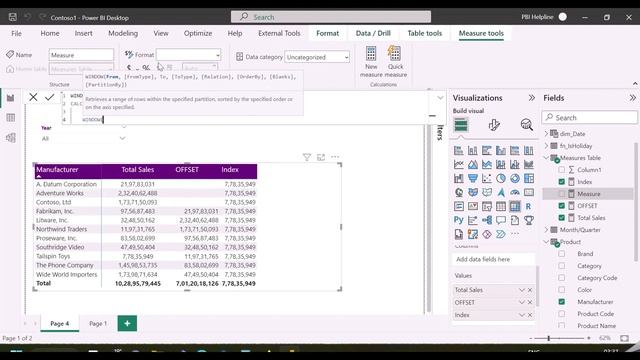The width and height of the screenshot is (640, 360).
Task: Uncheck the OFFSET field checkbox
Action: click(x=562, y=206)
